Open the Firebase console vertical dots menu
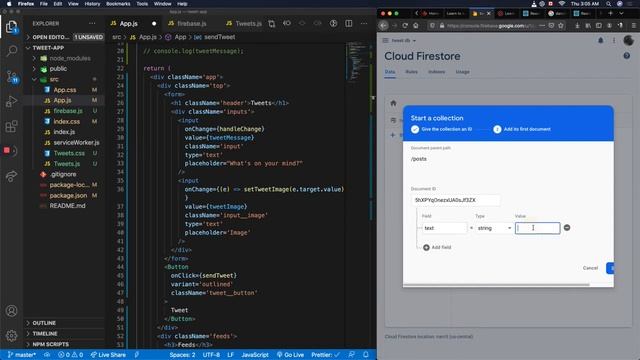 (x=614, y=40)
